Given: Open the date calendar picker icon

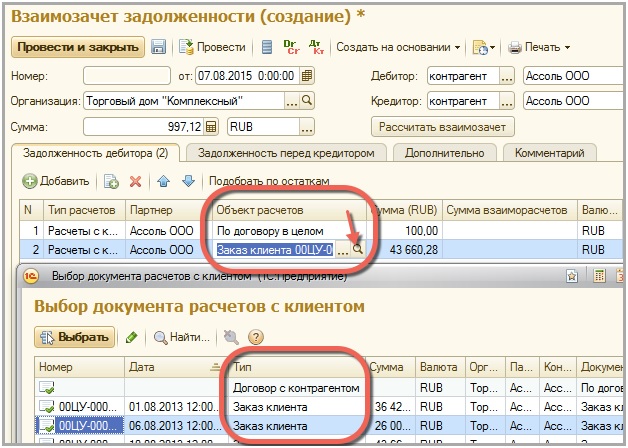Looking at the screenshot, I should point(307,76).
